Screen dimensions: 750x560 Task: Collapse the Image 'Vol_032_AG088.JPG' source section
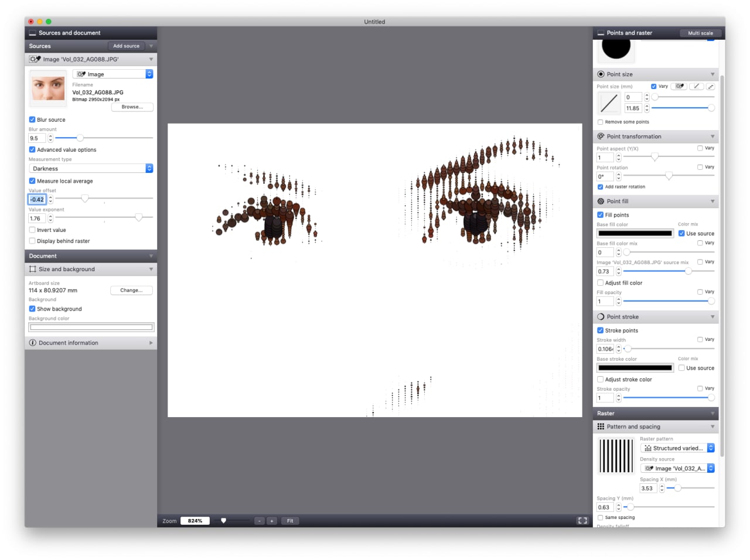(151, 59)
